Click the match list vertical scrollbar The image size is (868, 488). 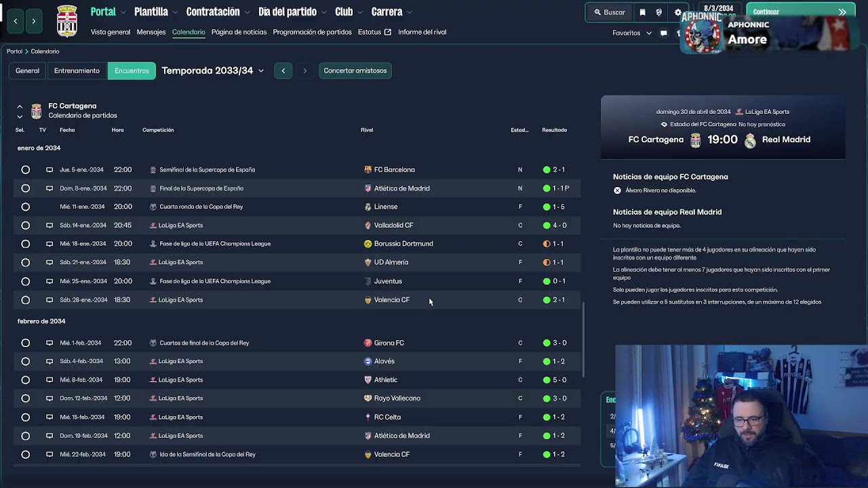pyautogui.click(x=583, y=339)
